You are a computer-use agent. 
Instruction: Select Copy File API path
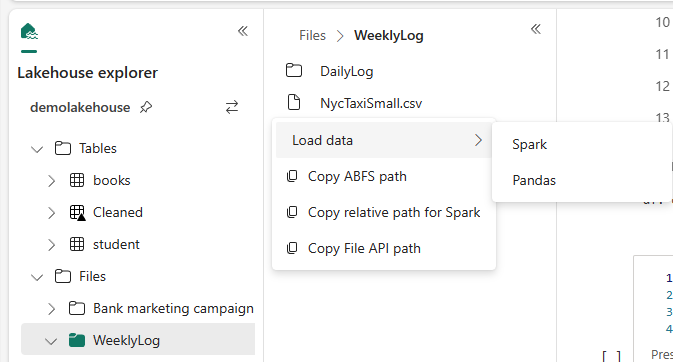point(384,248)
